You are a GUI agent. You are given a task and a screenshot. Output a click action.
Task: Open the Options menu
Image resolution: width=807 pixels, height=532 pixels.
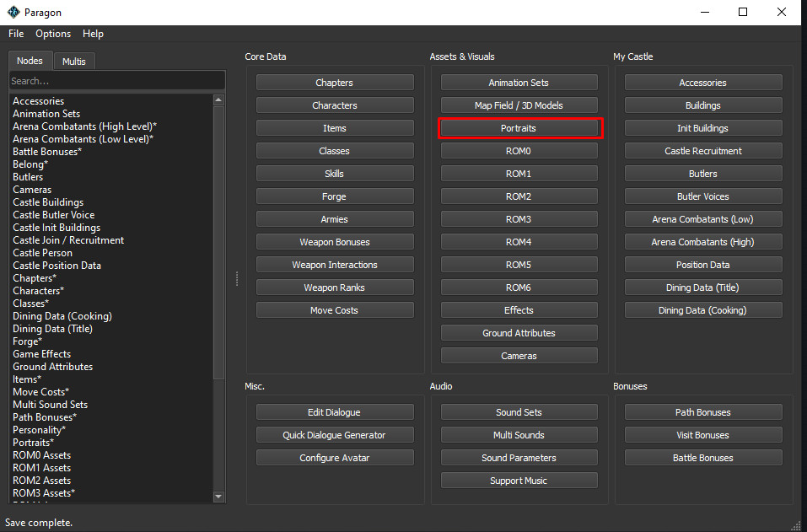[x=53, y=34]
